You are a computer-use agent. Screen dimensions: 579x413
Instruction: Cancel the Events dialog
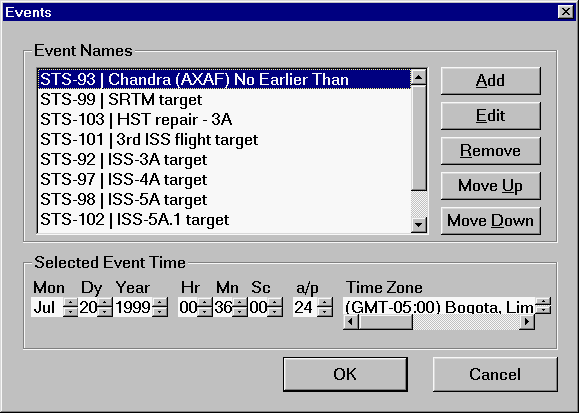pos(495,374)
